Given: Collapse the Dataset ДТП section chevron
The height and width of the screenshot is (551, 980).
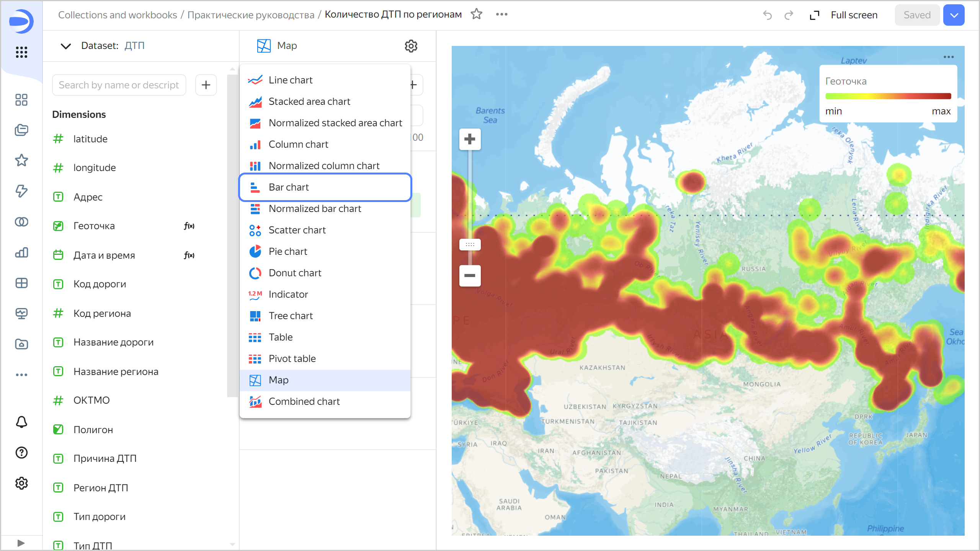Looking at the screenshot, I should 65,46.
